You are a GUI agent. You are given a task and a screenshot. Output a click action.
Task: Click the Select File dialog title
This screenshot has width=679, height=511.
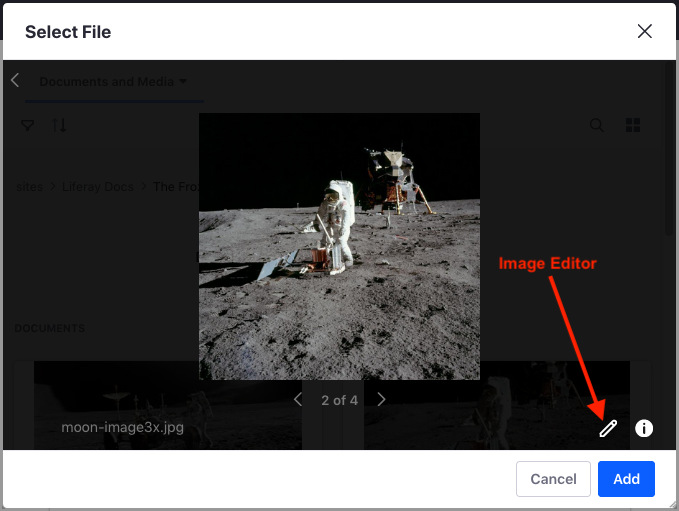[68, 32]
